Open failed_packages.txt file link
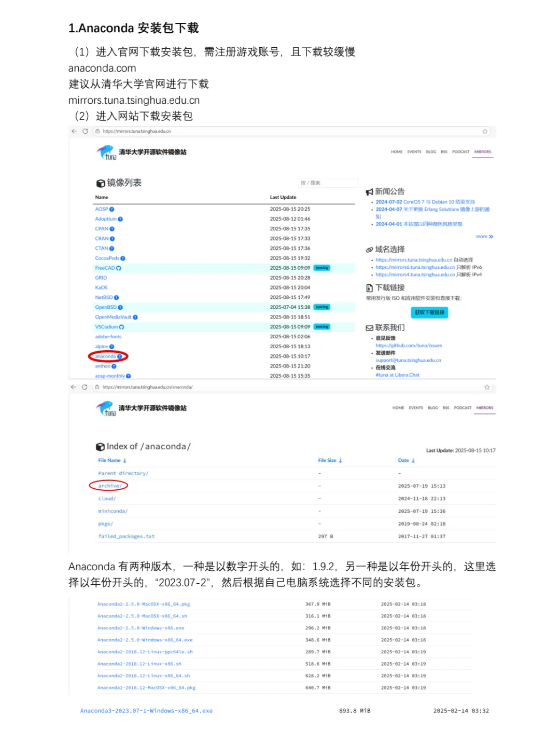This screenshot has width=560, height=742. tap(127, 537)
